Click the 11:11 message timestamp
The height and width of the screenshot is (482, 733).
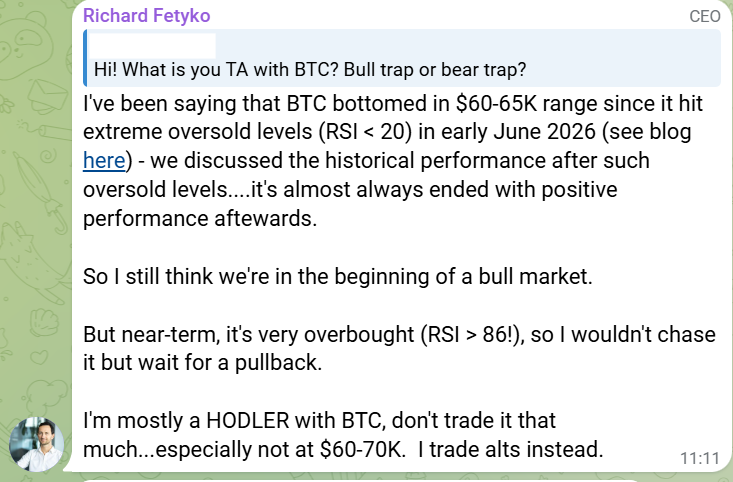(700, 458)
